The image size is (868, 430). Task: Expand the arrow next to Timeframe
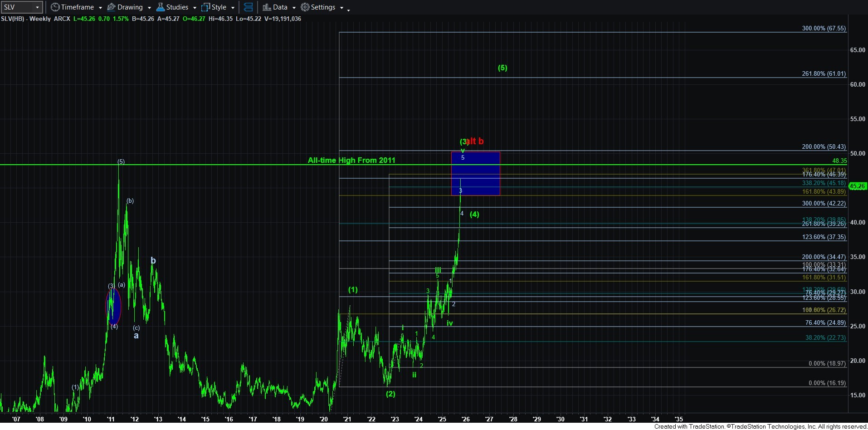[100, 8]
